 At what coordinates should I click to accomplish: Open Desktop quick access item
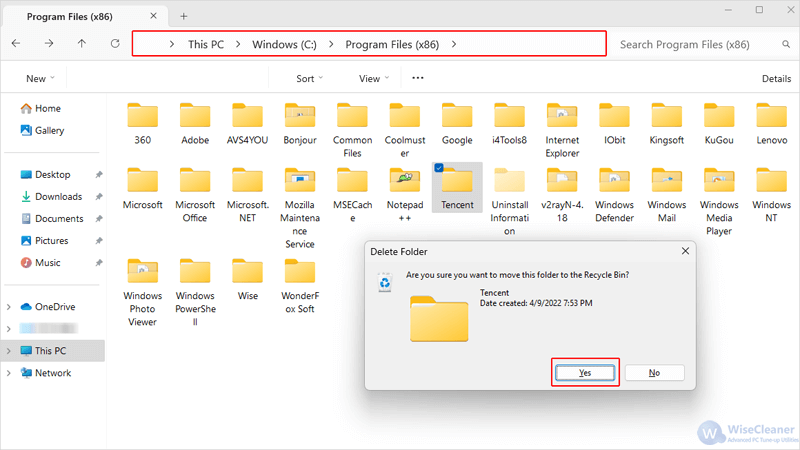(x=45, y=174)
